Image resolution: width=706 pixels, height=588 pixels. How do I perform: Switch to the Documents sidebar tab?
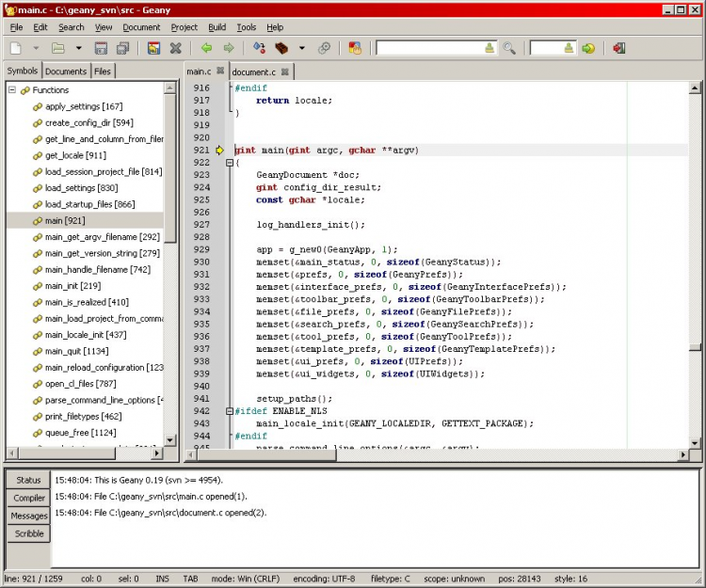coord(66,72)
